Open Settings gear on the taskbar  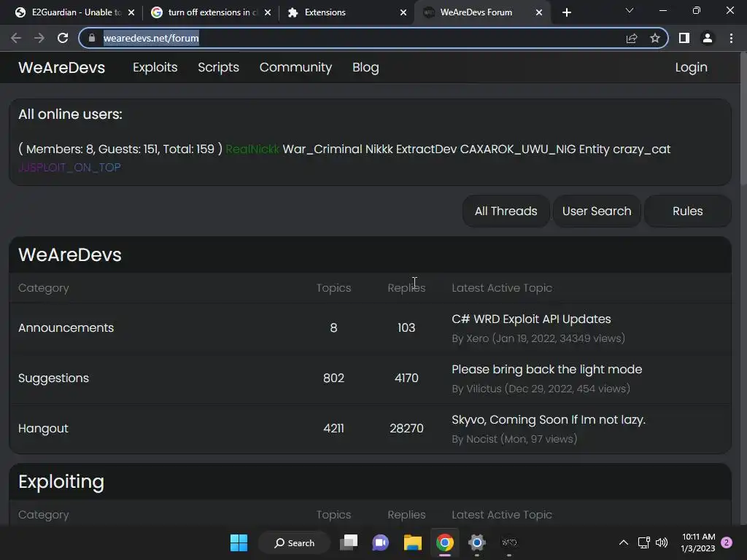476,542
